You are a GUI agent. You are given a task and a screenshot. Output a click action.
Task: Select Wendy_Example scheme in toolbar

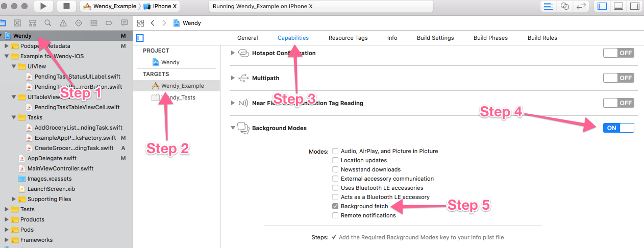[x=110, y=6]
